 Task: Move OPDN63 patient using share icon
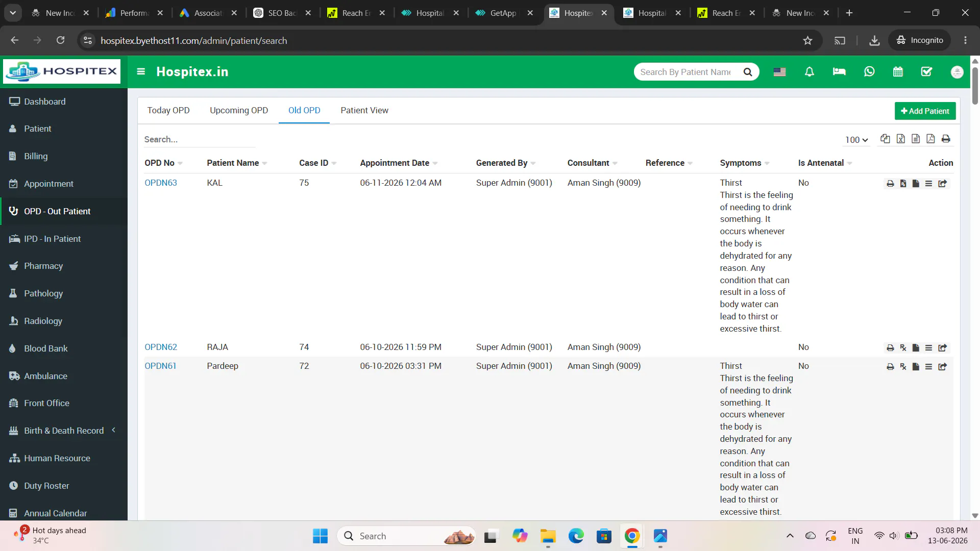tap(943, 184)
